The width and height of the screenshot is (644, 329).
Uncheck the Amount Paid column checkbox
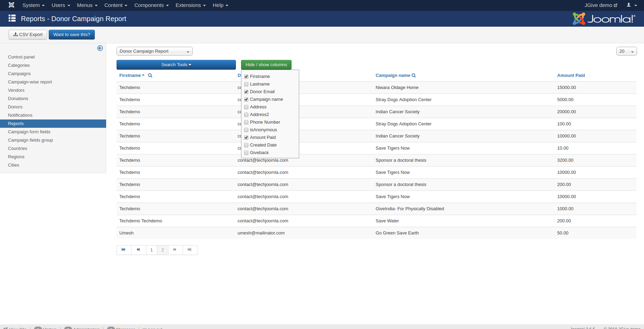tap(246, 137)
